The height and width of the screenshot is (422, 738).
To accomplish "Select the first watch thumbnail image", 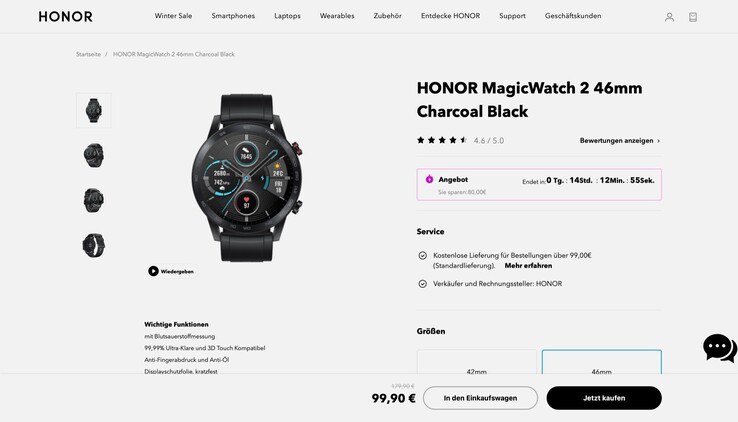I will [94, 111].
